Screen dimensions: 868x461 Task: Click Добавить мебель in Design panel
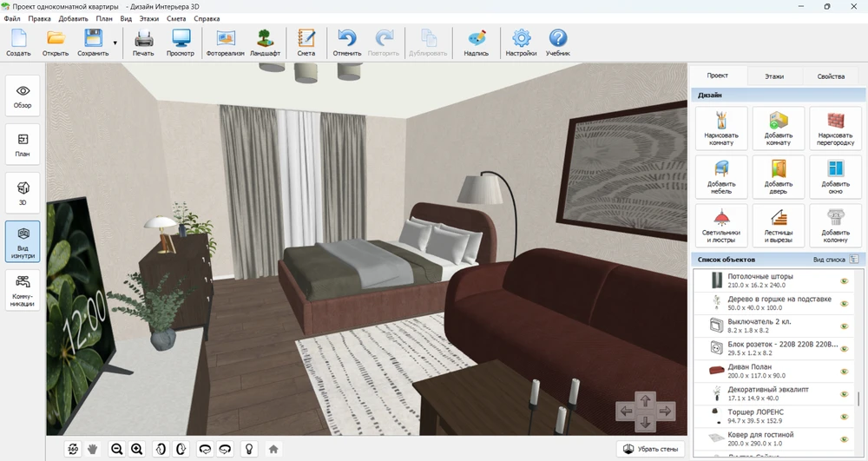click(x=721, y=178)
